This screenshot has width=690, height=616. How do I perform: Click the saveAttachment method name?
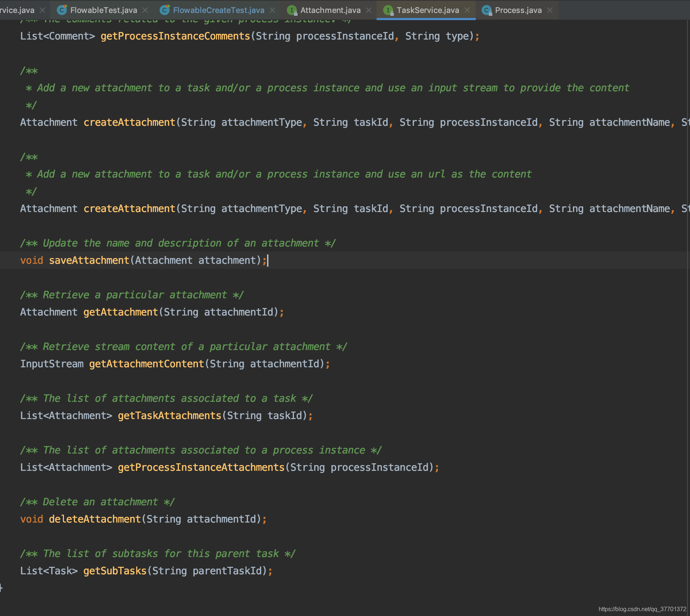click(x=89, y=260)
